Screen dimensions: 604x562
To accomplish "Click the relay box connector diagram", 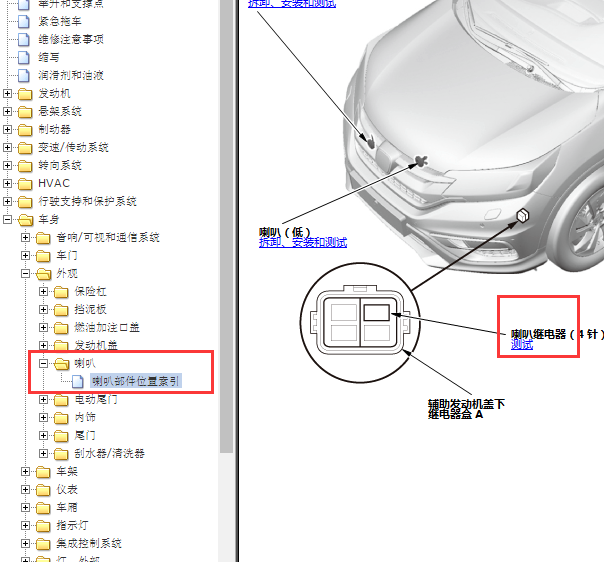I will point(360,323).
